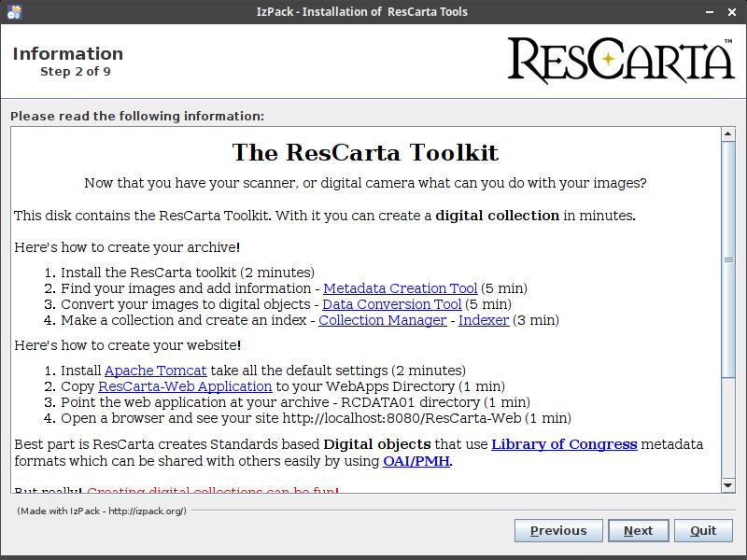Click 'Now that you have your scanner' line

pos(365,183)
